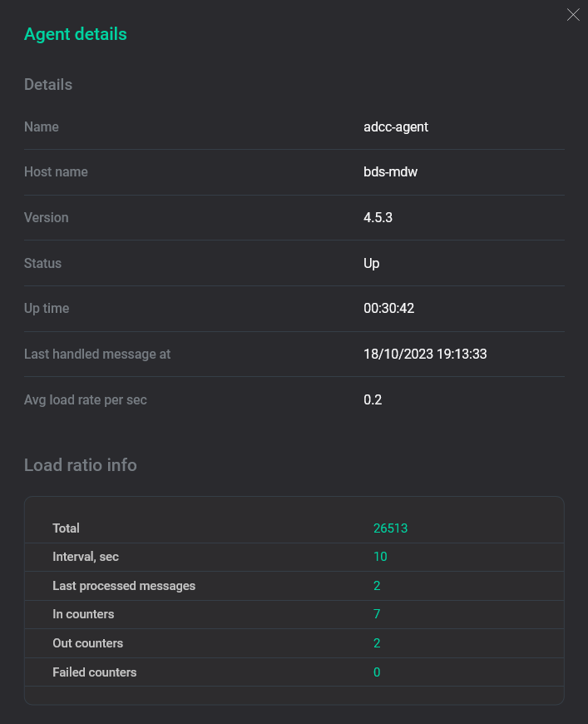
Task: Click the Agent details heading
Action: coord(75,34)
